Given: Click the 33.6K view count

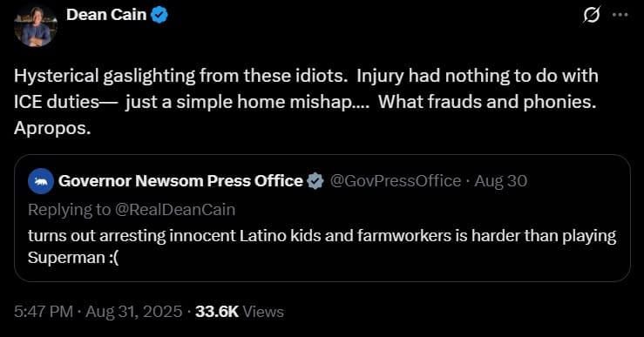Looking at the screenshot, I should [x=217, y=312].
